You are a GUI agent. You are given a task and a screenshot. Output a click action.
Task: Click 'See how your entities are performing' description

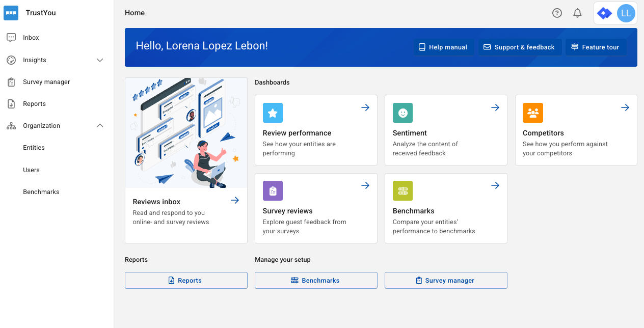click(x=299, y=149)
